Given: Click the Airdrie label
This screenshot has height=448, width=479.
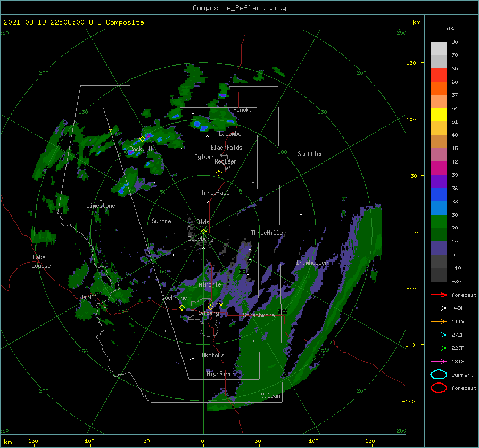Looking at the screenshot, I should (210, 284).
